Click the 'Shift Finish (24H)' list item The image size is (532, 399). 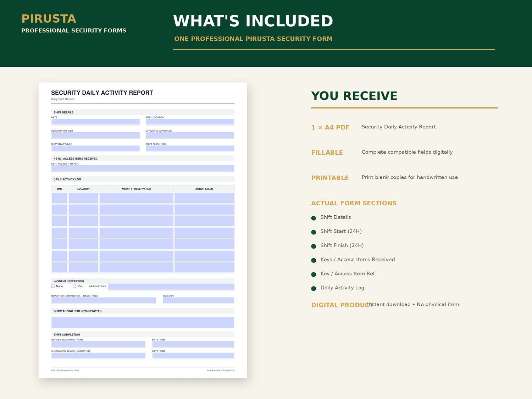(x=342, y=245)
